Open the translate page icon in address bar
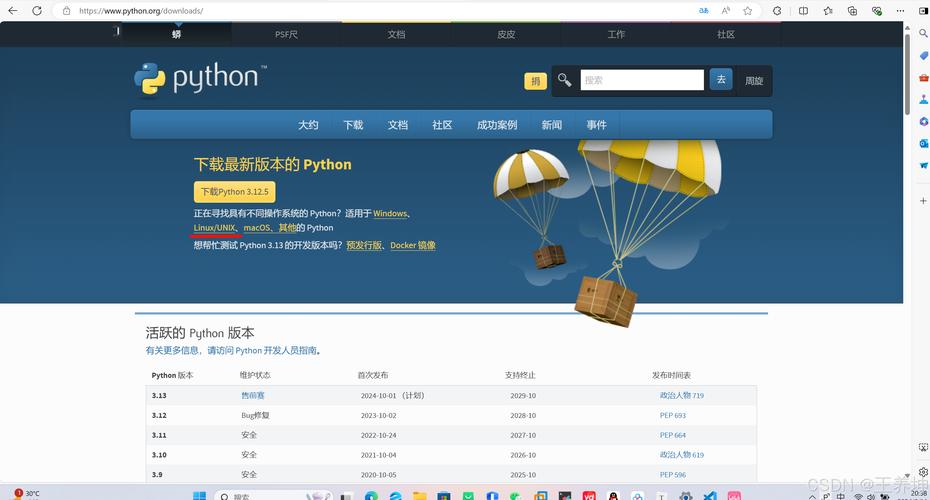 703,11
